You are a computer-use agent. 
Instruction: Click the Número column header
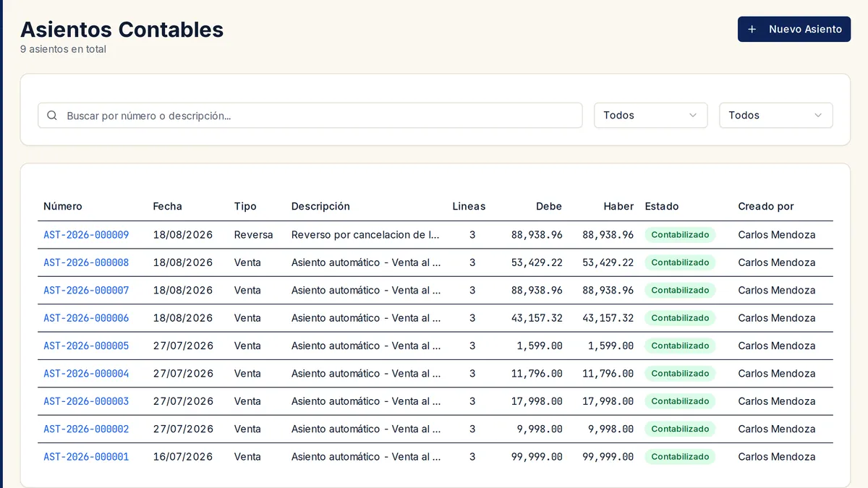coord(63,207)
